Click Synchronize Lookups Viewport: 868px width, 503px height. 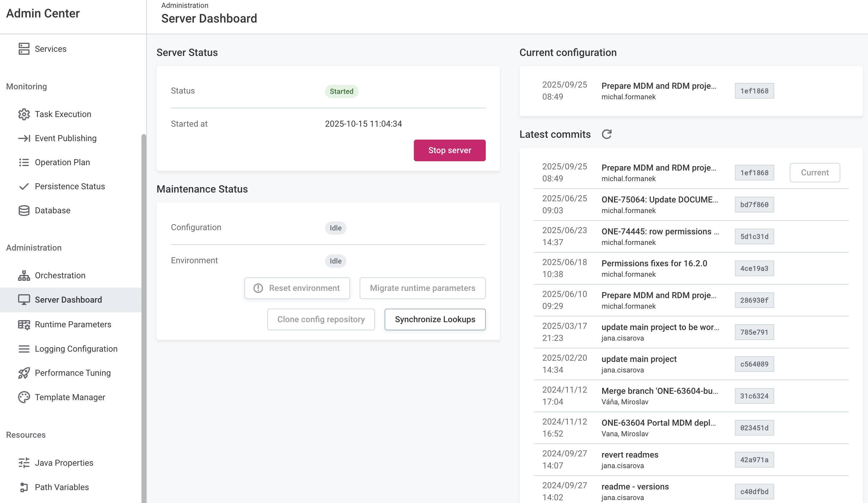click(x=435, y=319)
